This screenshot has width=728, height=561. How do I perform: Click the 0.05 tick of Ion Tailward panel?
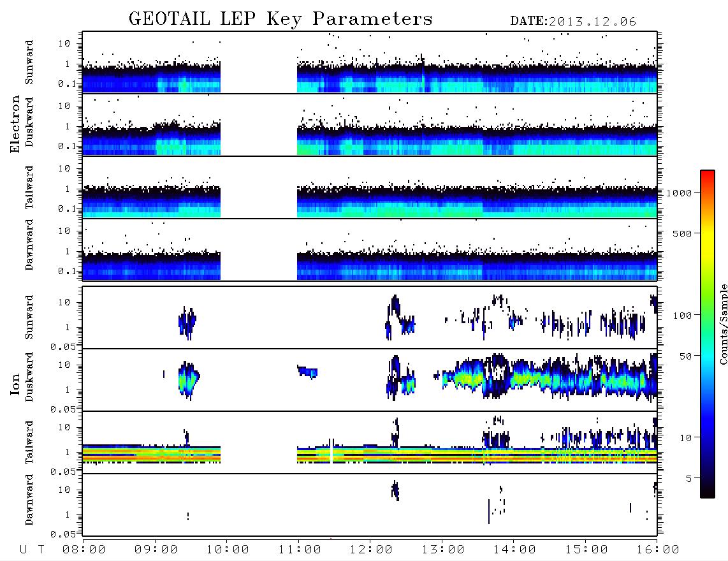[x=62, y=471]
